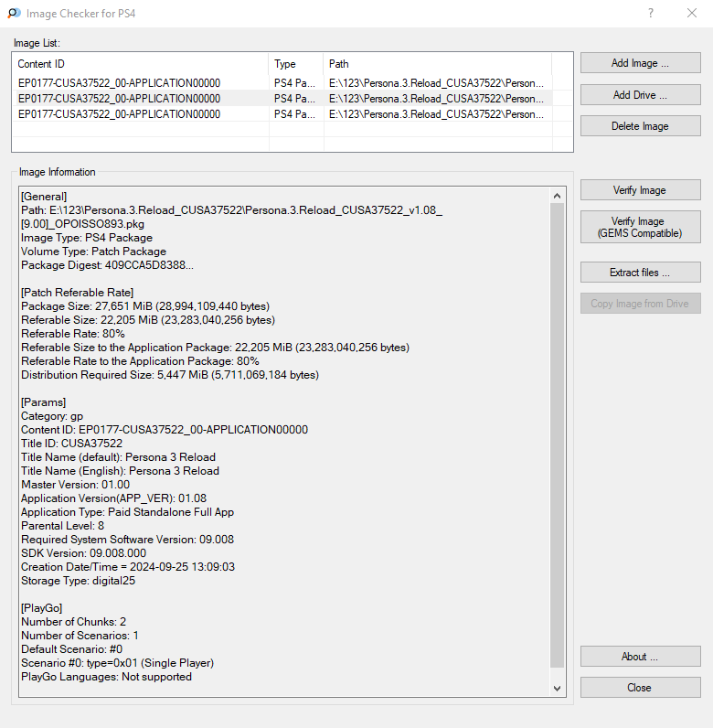Click the Number of Scenarios: 1 line
Image resolution: width=713 pixels, height=728 pixels.
click(x=80, y=636)
